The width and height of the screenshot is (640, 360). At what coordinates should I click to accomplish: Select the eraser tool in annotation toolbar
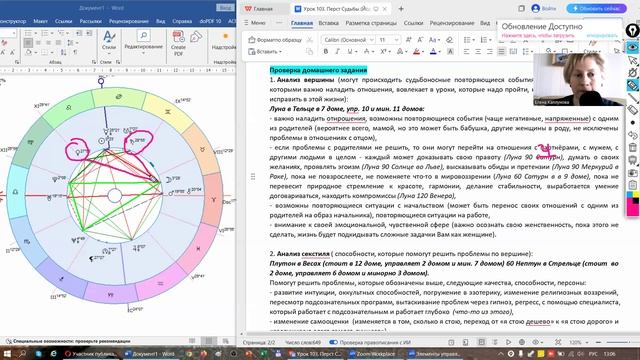click(632, 110)
